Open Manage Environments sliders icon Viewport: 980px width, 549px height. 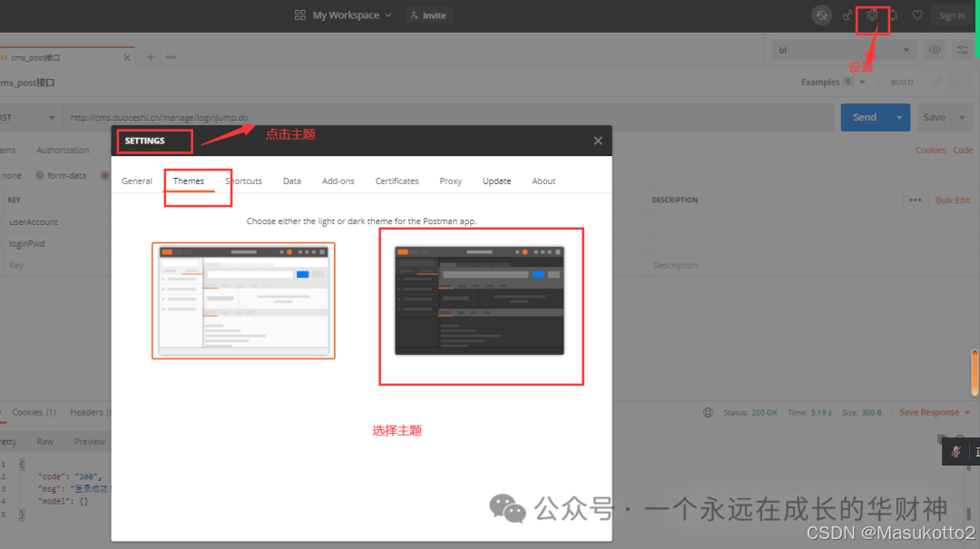[963, 50]
